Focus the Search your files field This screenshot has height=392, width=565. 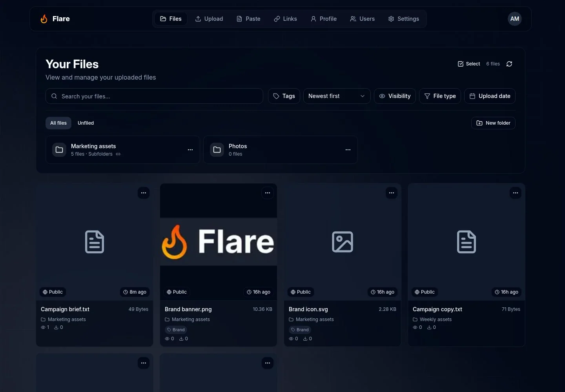(154, 96)
